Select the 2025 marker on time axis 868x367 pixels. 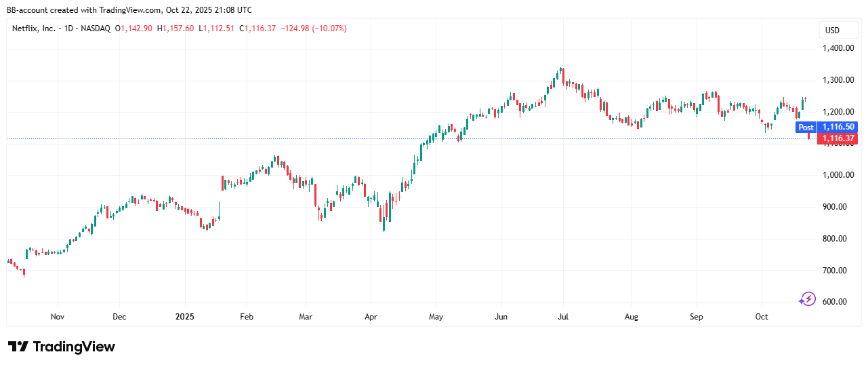[185, 317]
